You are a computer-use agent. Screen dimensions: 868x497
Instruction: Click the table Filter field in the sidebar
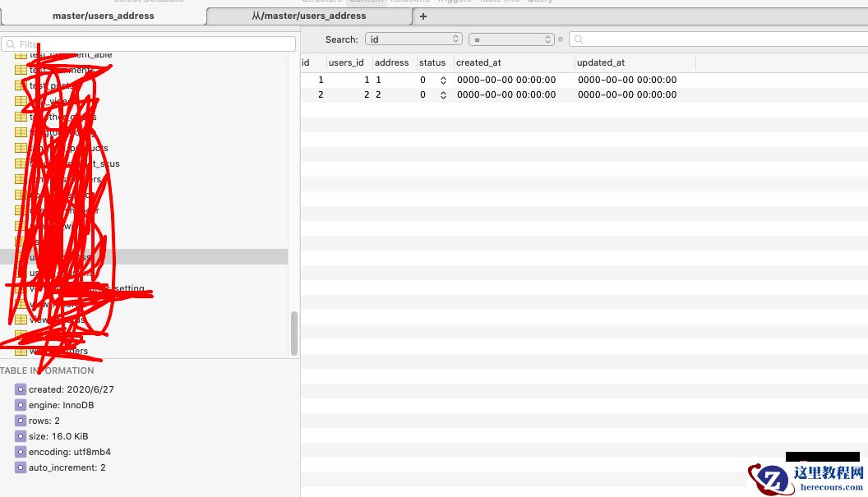(148, 44)
